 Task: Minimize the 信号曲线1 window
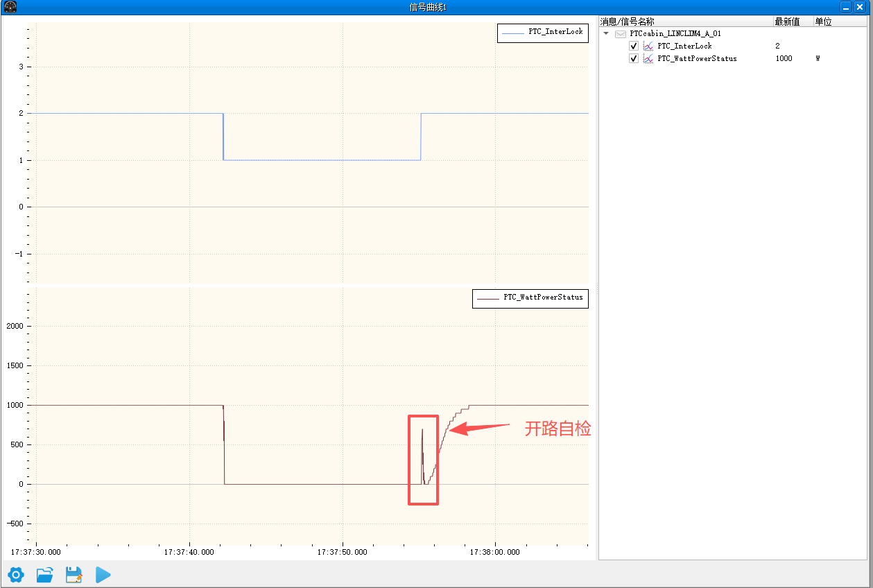coord(846,7)
